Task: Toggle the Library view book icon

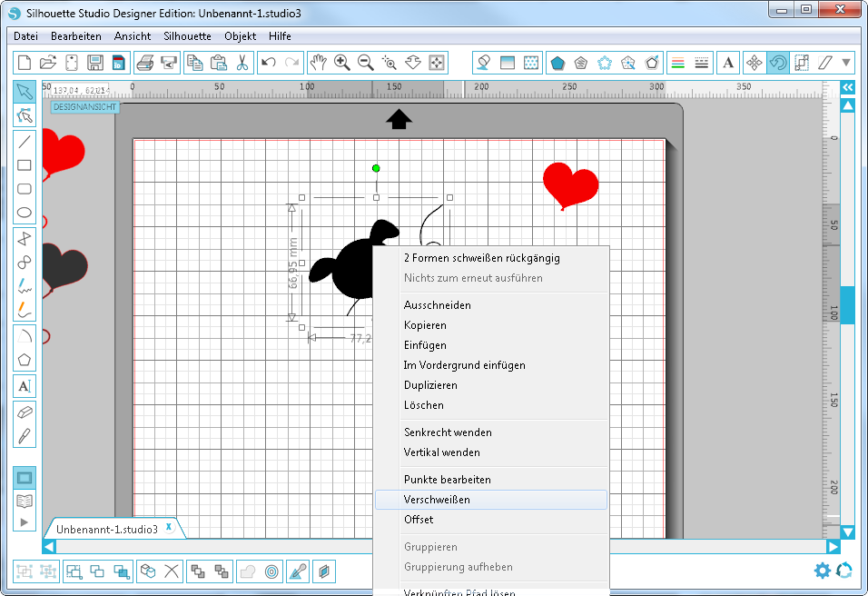Action: (25, 501)
